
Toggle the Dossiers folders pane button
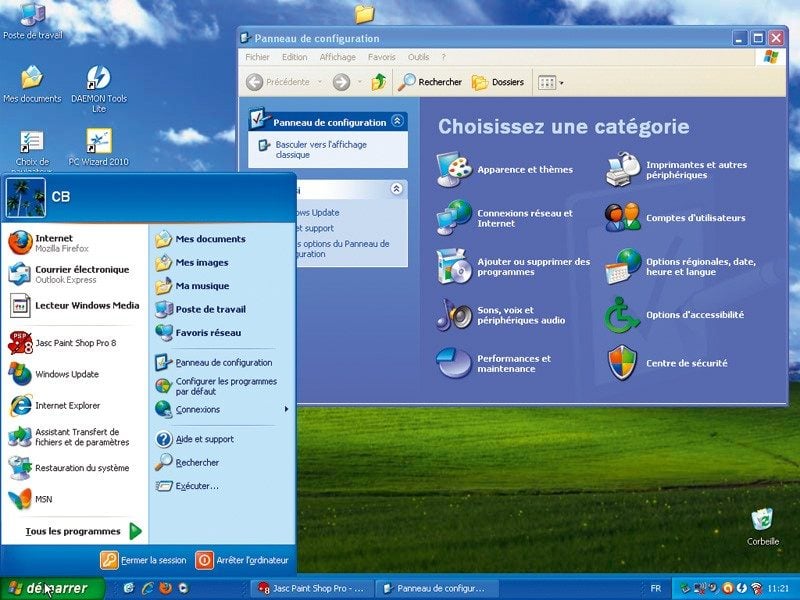[497, 82]
